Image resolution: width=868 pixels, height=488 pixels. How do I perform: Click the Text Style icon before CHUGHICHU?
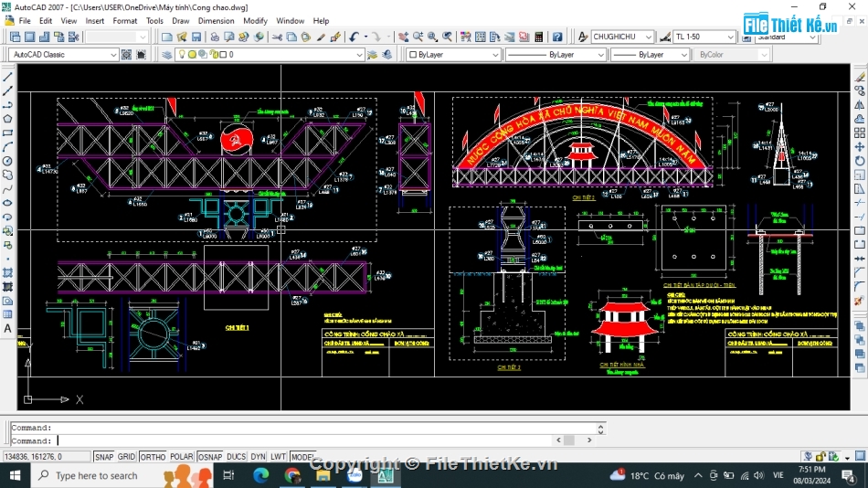[582, 37]
